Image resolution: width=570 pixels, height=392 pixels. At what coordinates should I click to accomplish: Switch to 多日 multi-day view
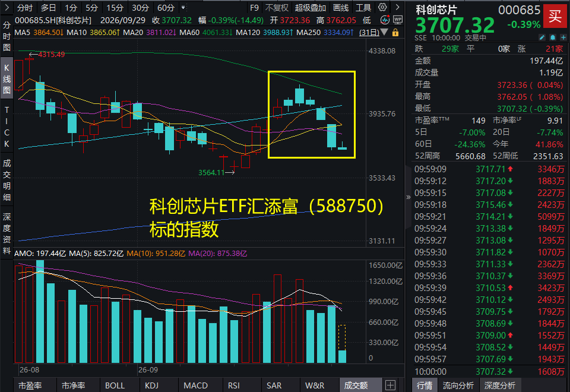point(48,8)
